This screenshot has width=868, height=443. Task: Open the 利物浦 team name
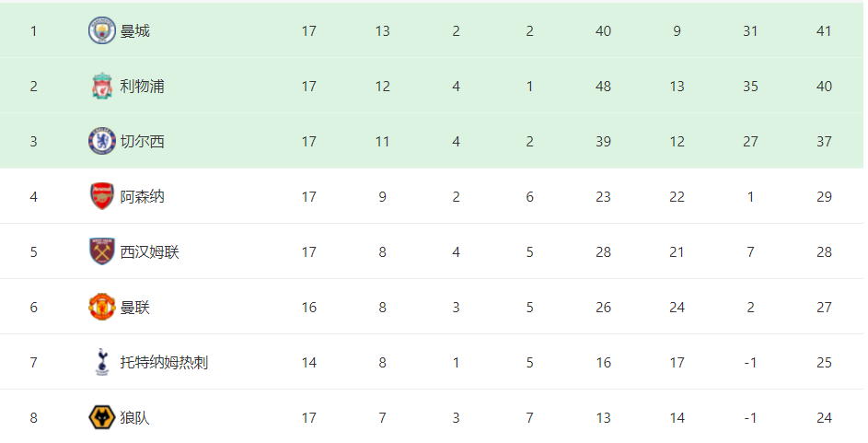pyautogui.click(x=143, y=87)
